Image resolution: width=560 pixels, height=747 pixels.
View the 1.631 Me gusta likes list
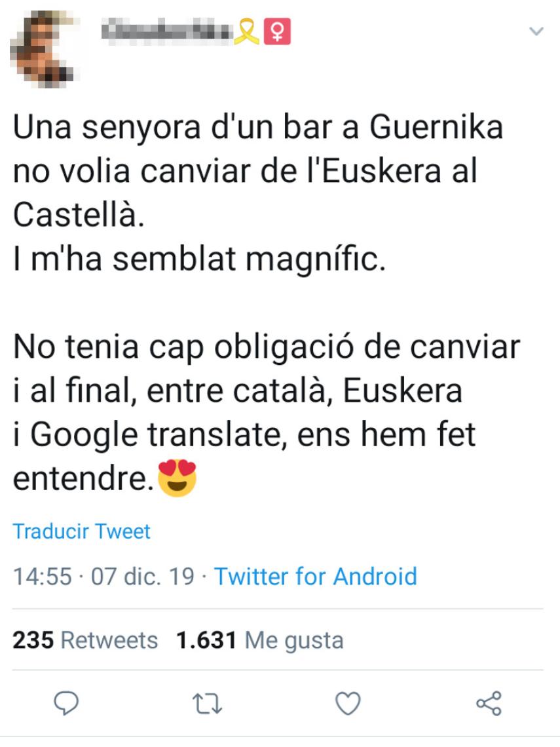coord(259,640)
